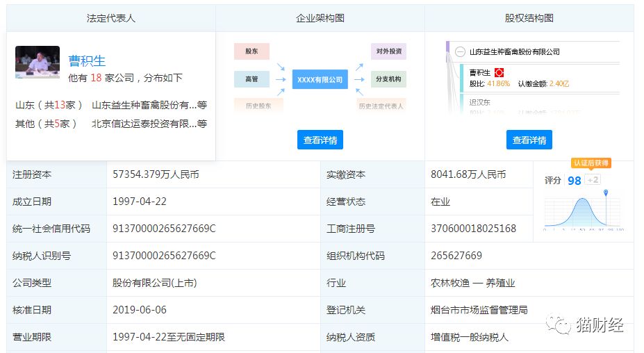
Task: Click shareholder name 迟汉东 in equity tree
Action: tap(480, 102)
